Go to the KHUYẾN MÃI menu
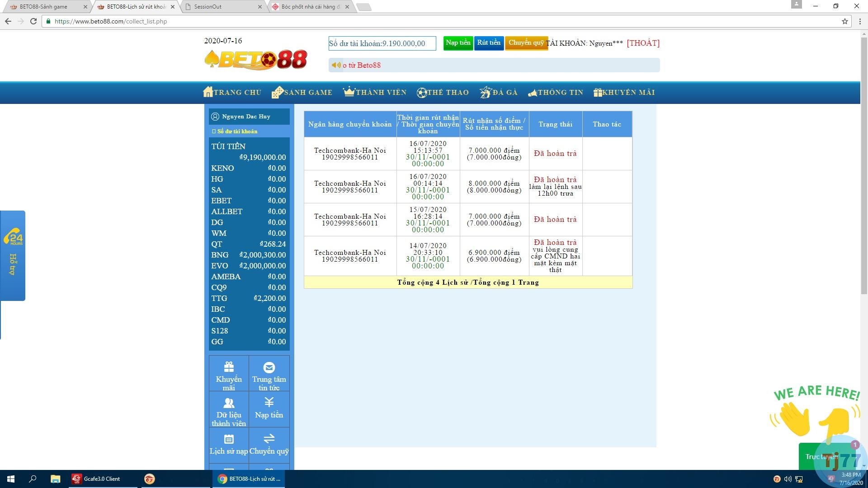This screenshot has height=488, width=868. click(624, 93)
